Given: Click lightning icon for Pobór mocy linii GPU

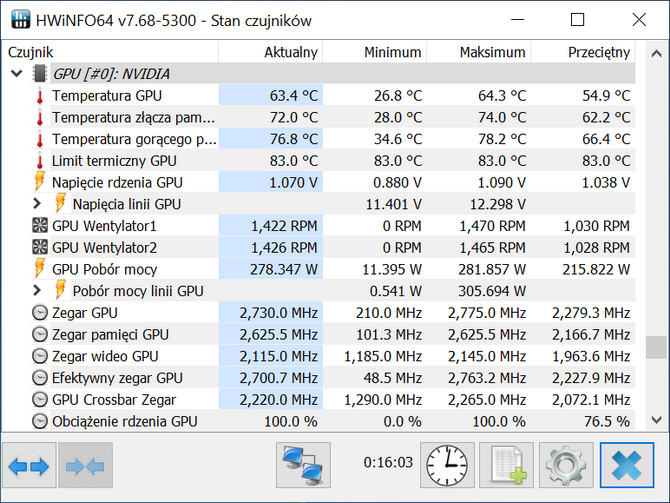Looking at the screenshot, I should 61,290.
